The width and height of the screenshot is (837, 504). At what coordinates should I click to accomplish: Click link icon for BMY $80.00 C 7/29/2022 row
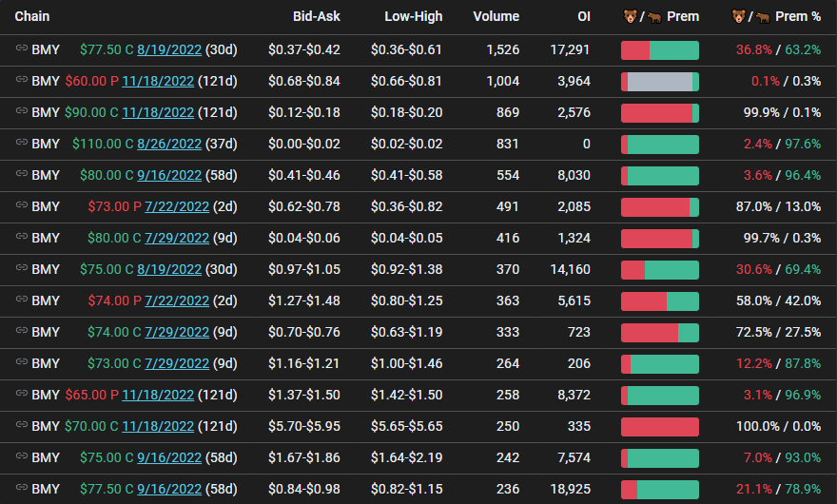[x=21, y=237]
